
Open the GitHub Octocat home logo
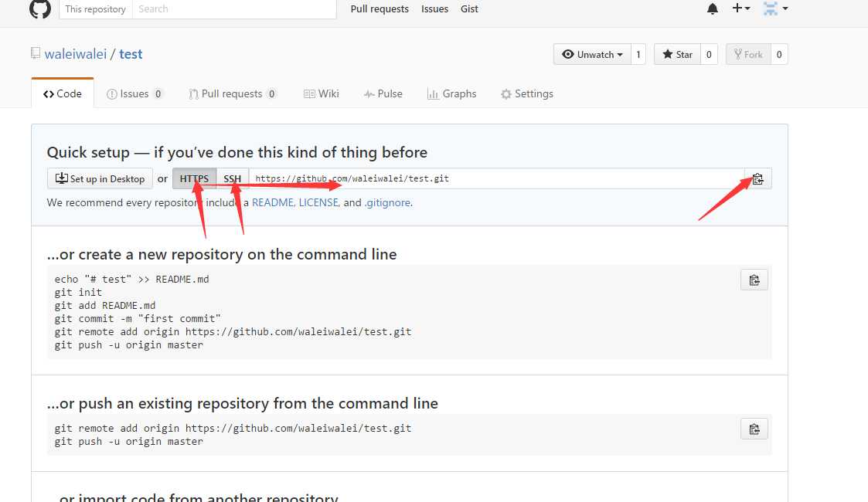(x=40, y=8)
